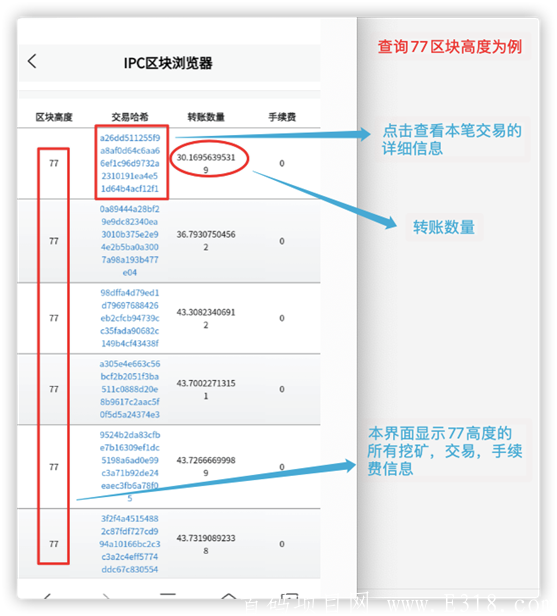Select transfer amount 43.70022713151

(206, 389)
